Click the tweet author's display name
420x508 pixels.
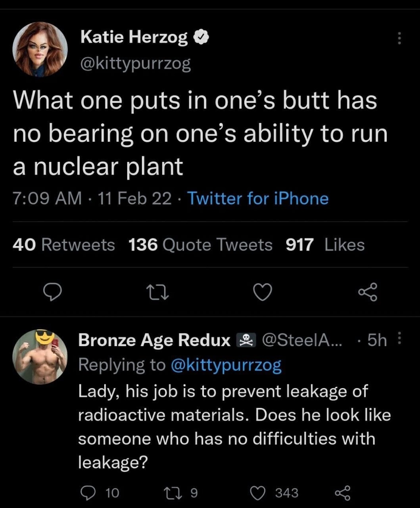(x=134, y=37)
